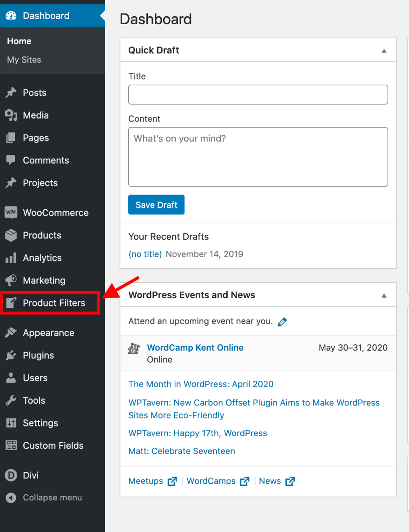Viewport: 409px width, 532px height.
Task: Click the Divi logo icon
Action: coord(11,475)
